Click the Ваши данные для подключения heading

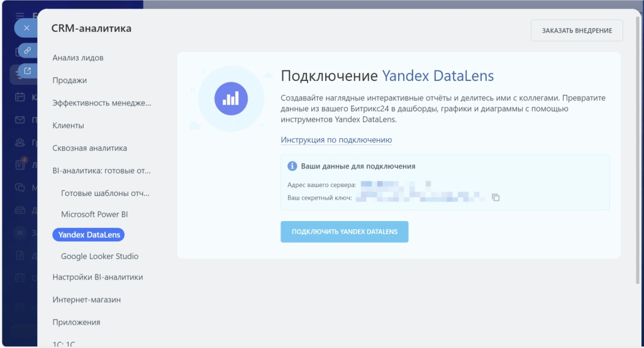(358, 166)
